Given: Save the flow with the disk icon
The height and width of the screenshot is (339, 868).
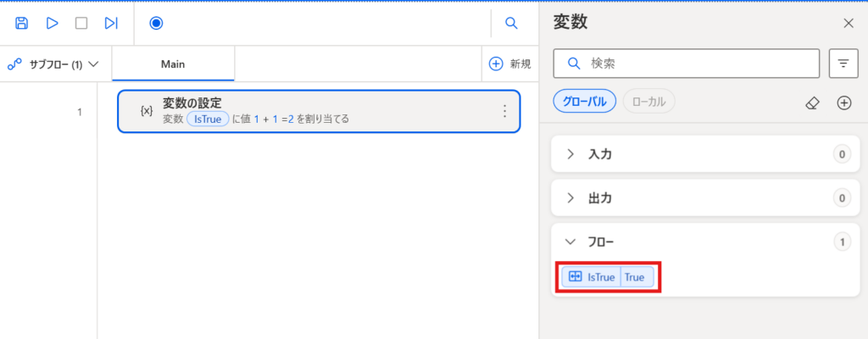Looking at the screenshot, I should [21, 23].
